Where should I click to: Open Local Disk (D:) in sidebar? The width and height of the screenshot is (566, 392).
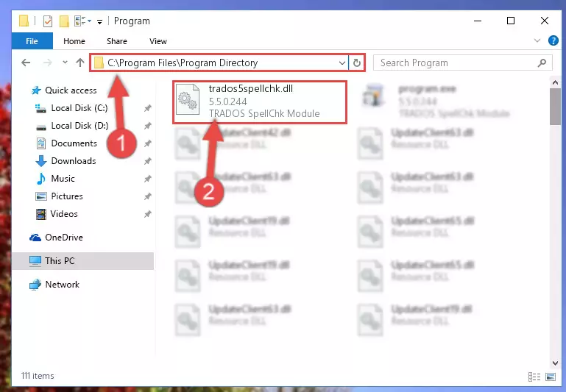[x=72, y=126]
